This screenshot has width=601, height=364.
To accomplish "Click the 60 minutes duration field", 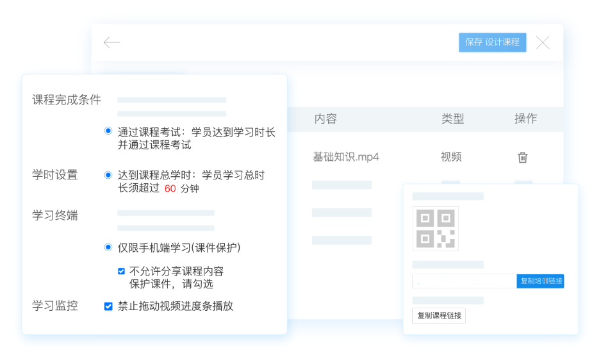I will tap(170, 188).
